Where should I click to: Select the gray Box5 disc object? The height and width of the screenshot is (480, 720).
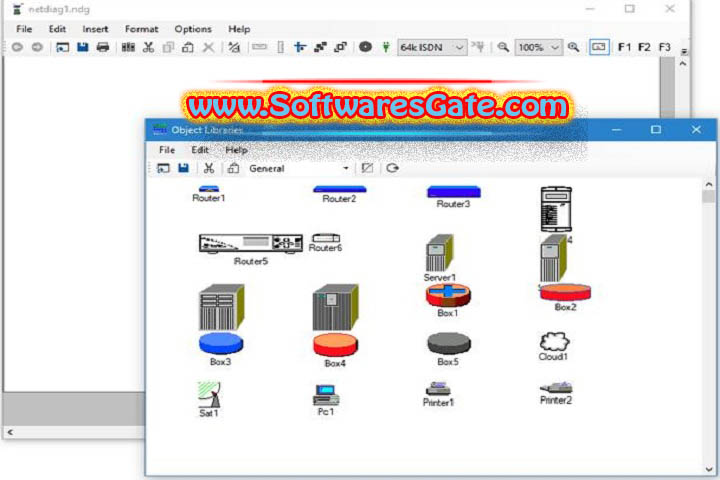pyautogui.click(x=449, y=349)
